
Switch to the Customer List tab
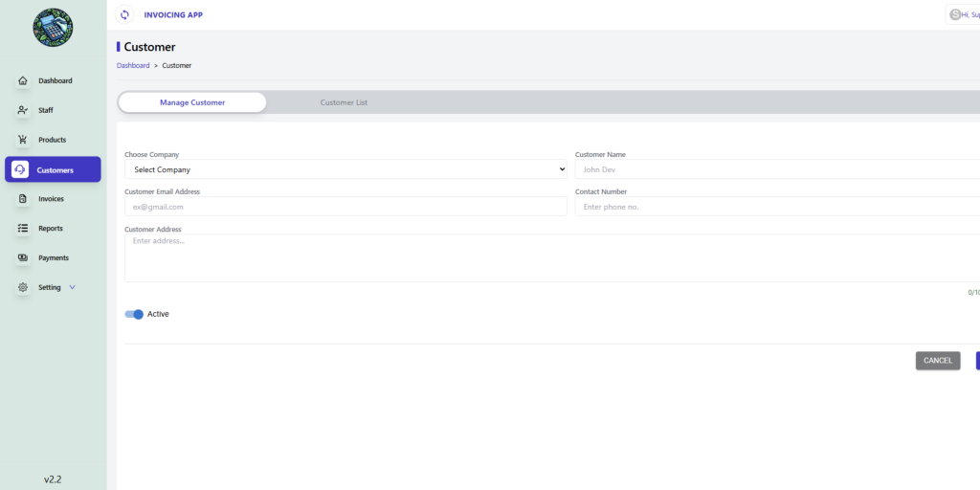pos(344,102)
